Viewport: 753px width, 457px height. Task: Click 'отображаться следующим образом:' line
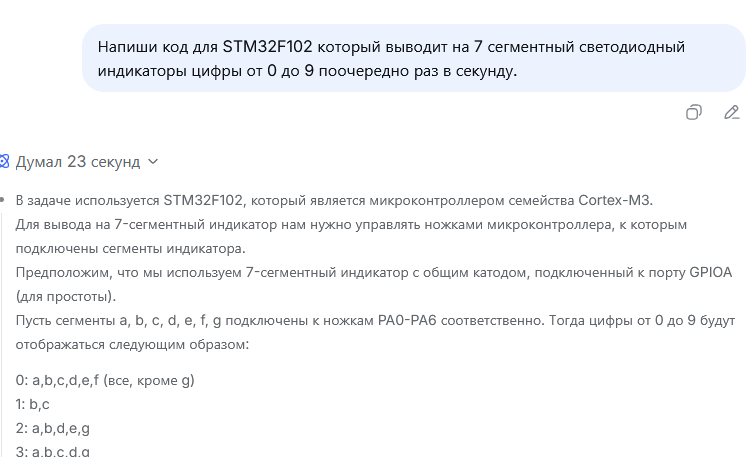(123, 344)
